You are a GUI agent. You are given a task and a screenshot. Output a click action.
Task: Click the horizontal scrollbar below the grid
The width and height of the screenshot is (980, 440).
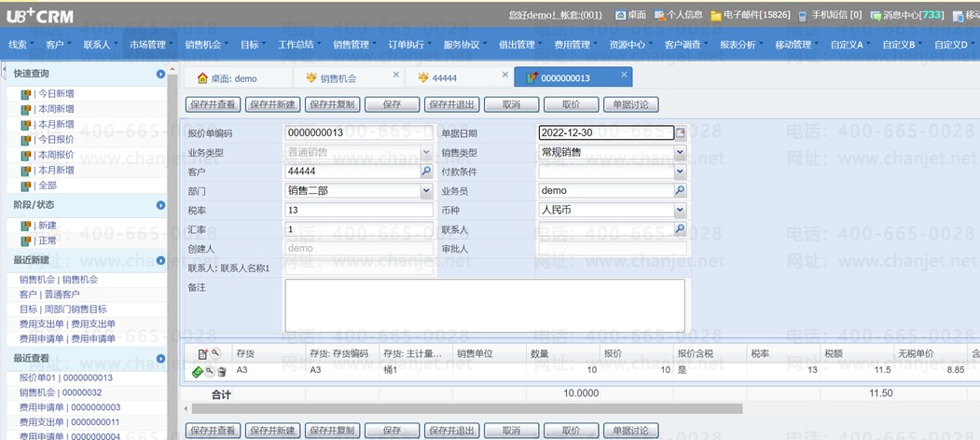coord(466,408)
